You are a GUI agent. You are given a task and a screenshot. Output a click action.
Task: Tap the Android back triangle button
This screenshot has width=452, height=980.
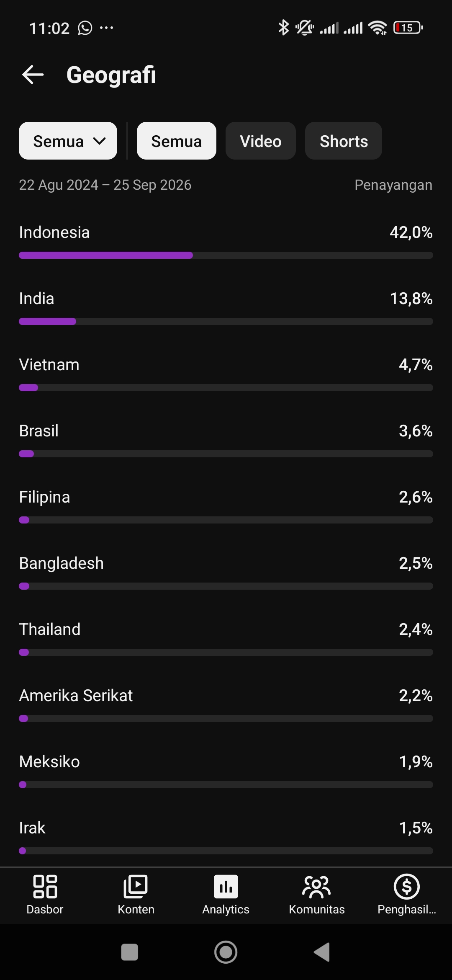pyautogui.click(x=322, y=952)
